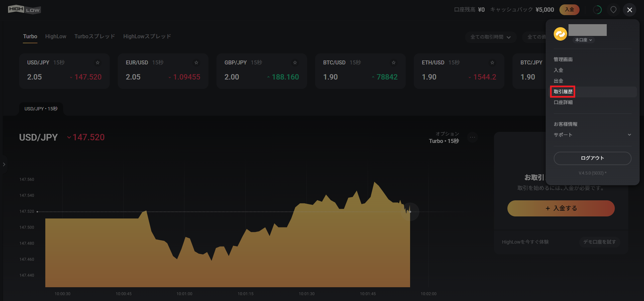This screenshot has height=301, width=644.
Task: Expand the サポート submenu
Action: (592, 135)
